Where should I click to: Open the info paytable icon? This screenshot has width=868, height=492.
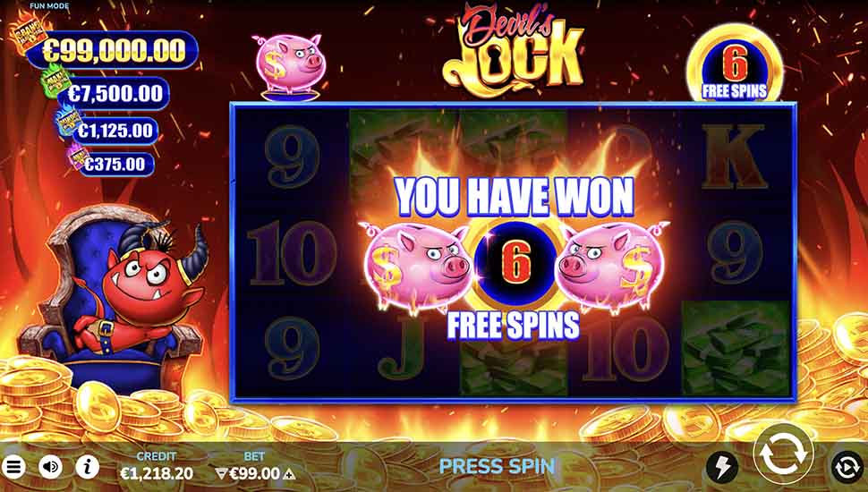[88, 468]
